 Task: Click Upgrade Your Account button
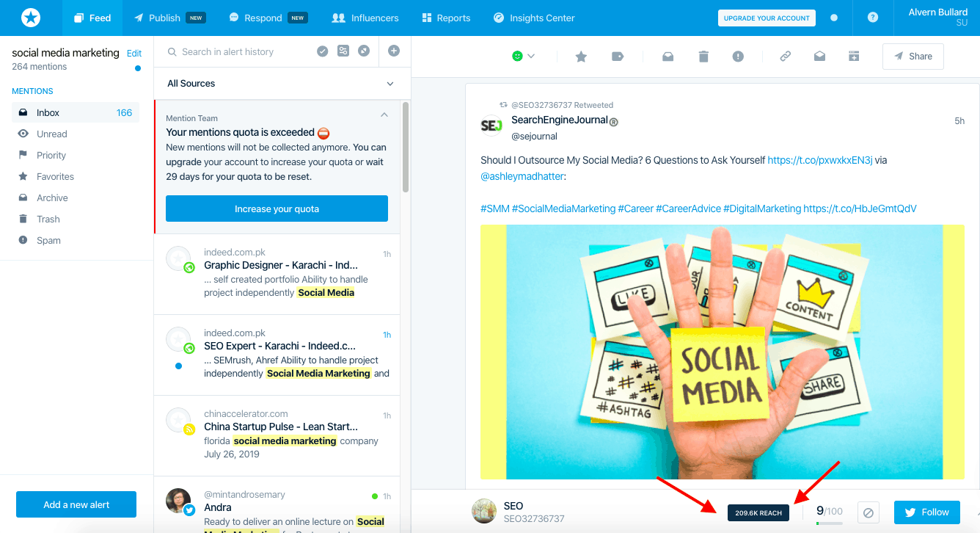point(767,18)
